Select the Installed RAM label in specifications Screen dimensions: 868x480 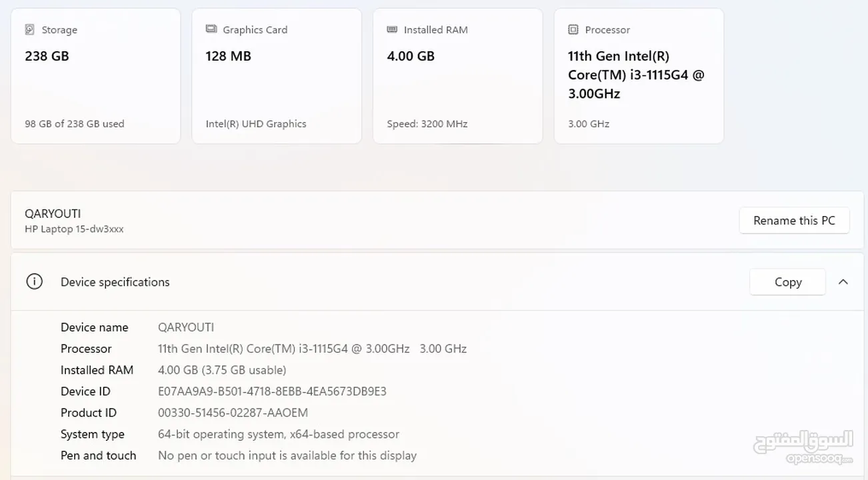click(x=97, y=370)
